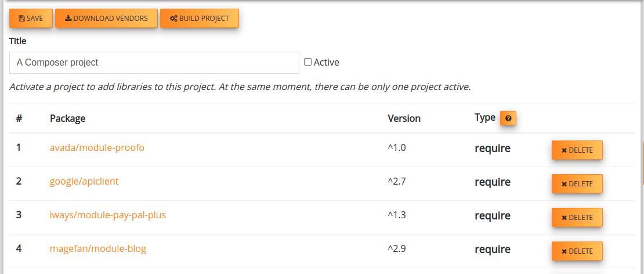Click require type of magefan/module-blog row
The height and width of the screenshot is (274, 644).
pos(493,250)
